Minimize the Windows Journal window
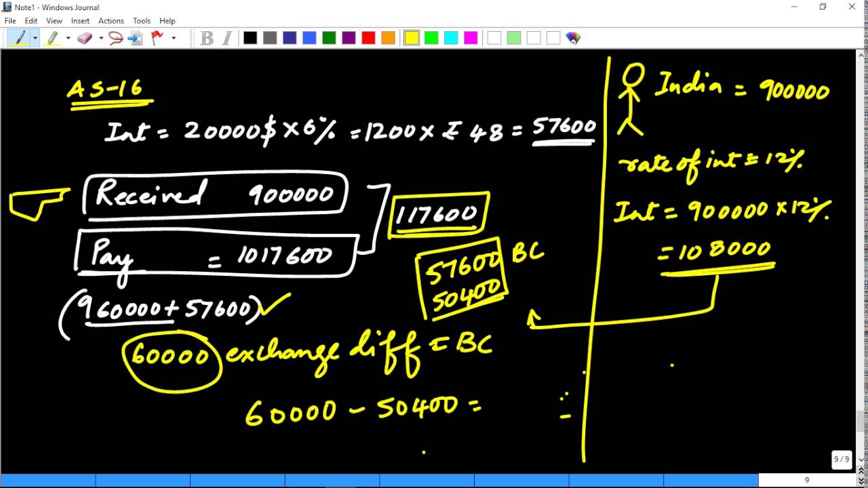 click(794, 7)
